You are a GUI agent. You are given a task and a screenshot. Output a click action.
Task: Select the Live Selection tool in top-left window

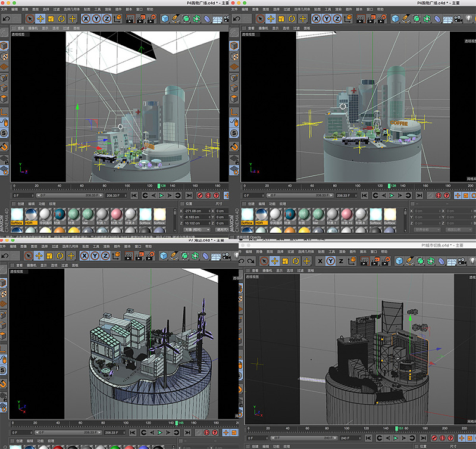coord(29,19)
